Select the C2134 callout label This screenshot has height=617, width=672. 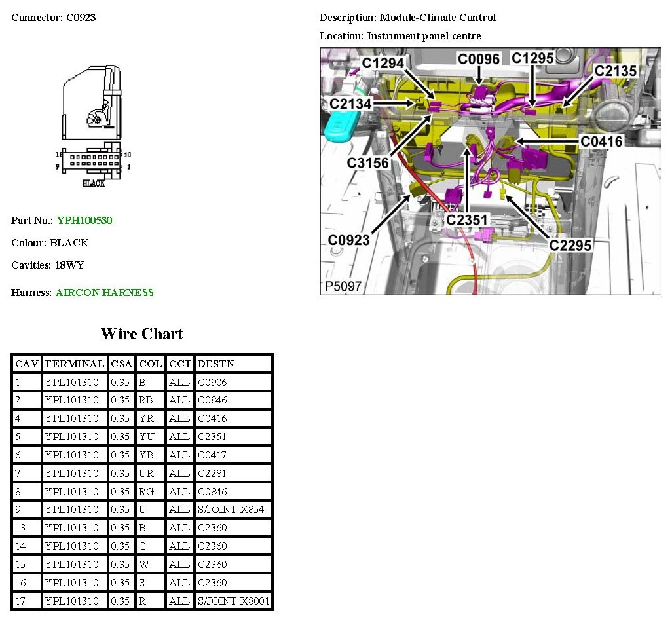click(350, 103)
